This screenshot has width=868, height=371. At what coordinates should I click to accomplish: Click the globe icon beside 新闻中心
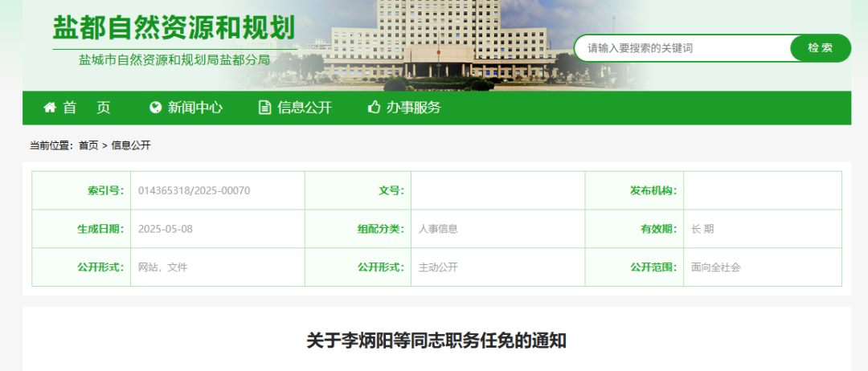156,108
